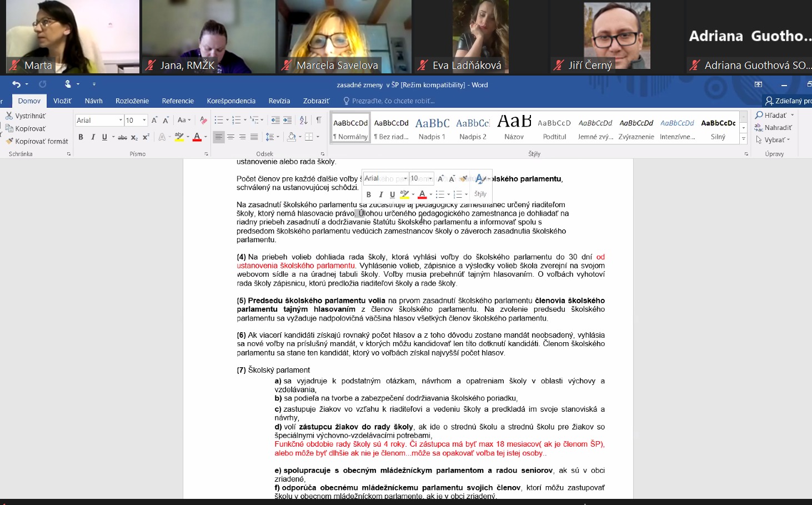Click the muted mic icon beside Eva Ladňáková

tap(423, 65)
